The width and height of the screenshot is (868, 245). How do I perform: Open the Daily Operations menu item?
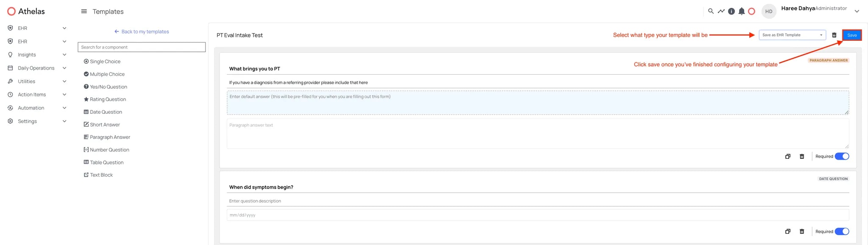pyautogui.click(x=36, y=68)
